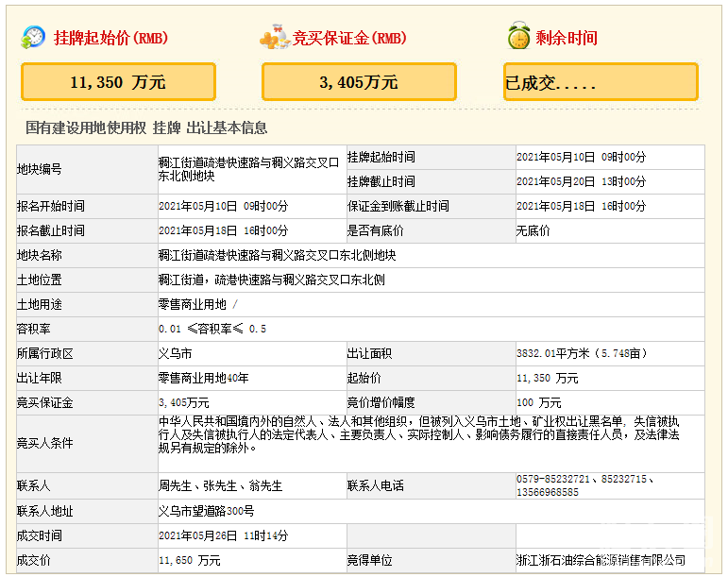Click winning bidder 浙江浙石油综合能源销售有限公司

point(601,560)
